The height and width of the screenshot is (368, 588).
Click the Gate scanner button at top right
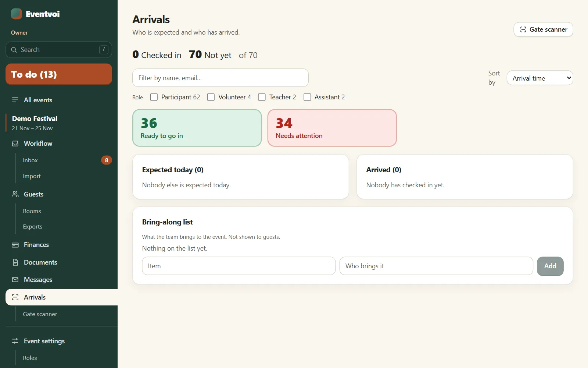click(543, 29)
